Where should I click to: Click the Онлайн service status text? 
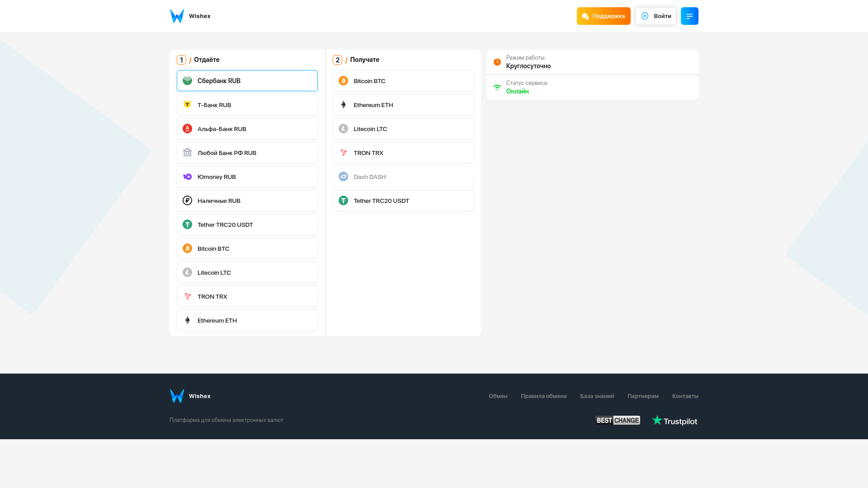517,91
